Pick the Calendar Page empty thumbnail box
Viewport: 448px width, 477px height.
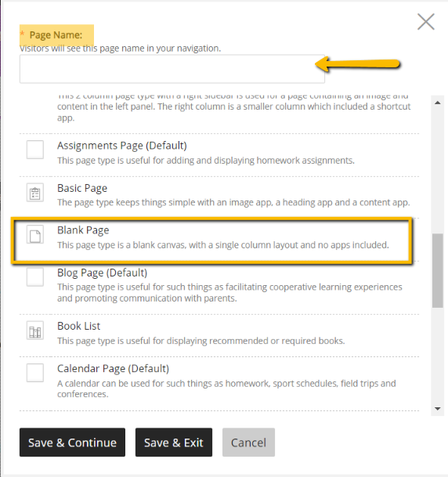(35, 373)
